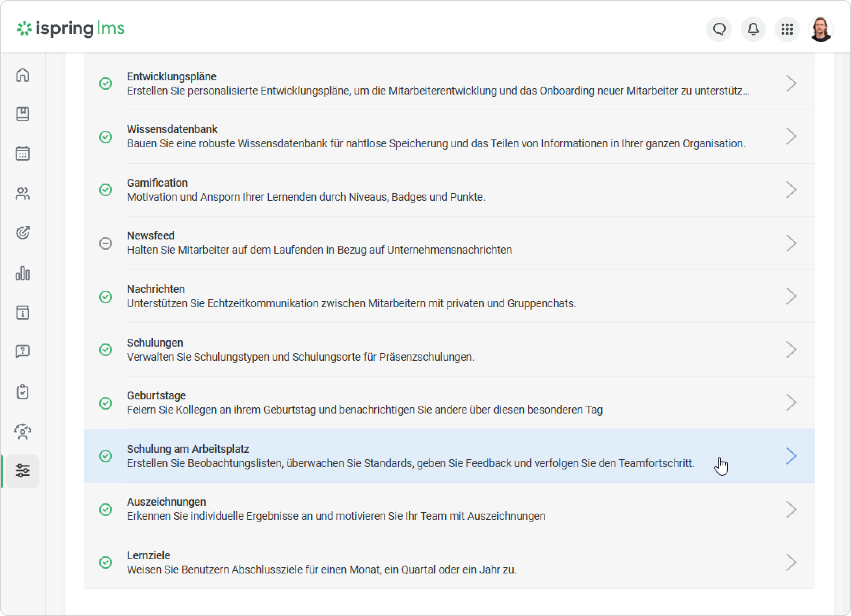Viewport: 851px width, 616px height.
Task: Expand Schulungen via its chevron arrow
Action: pos(791,350)
